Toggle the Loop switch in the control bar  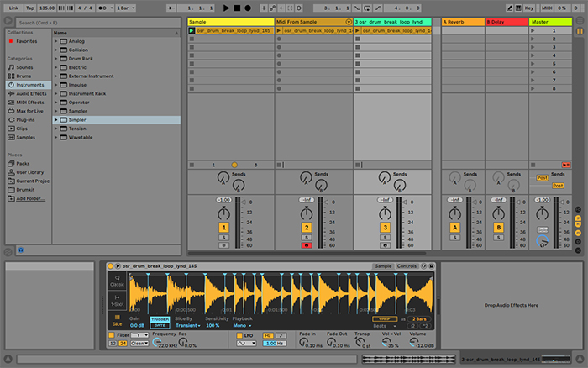click(367, 8)
